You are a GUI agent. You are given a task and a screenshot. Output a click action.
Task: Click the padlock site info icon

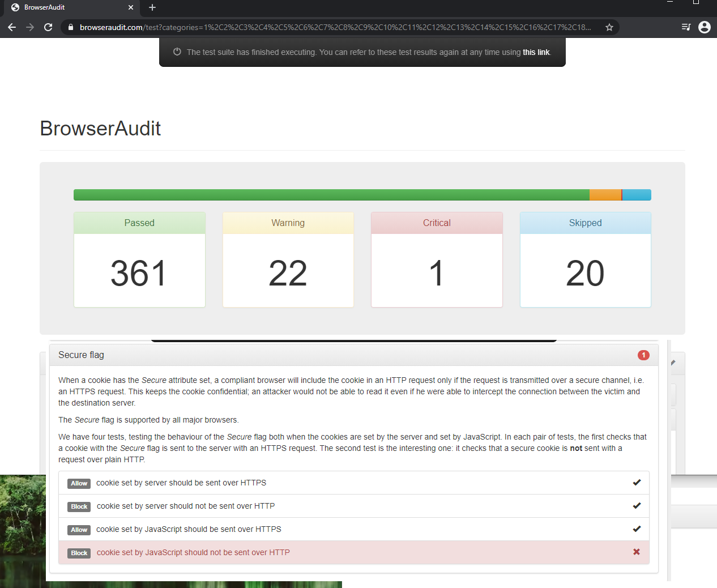point(70,27)
